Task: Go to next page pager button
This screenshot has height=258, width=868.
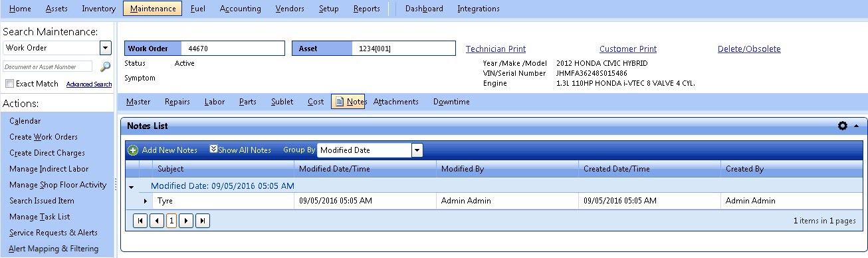Action: tap(187, 221)
